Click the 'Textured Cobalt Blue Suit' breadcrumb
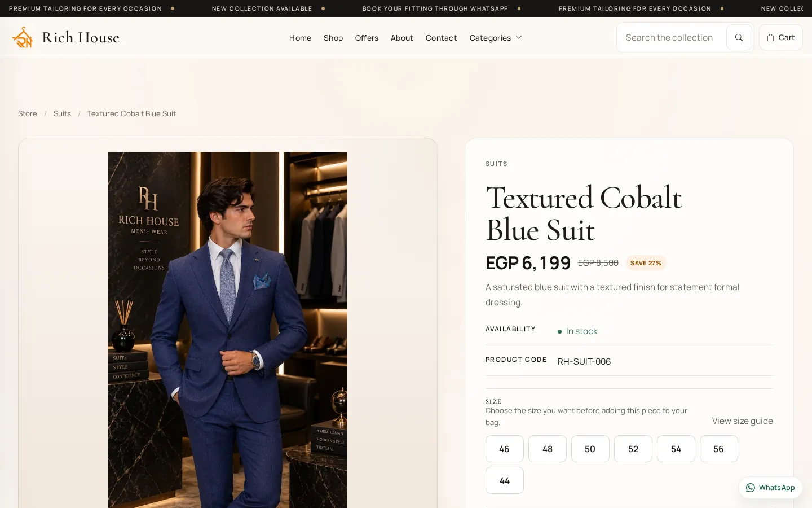Screen dimensions: 812x508 click(131, 113)
